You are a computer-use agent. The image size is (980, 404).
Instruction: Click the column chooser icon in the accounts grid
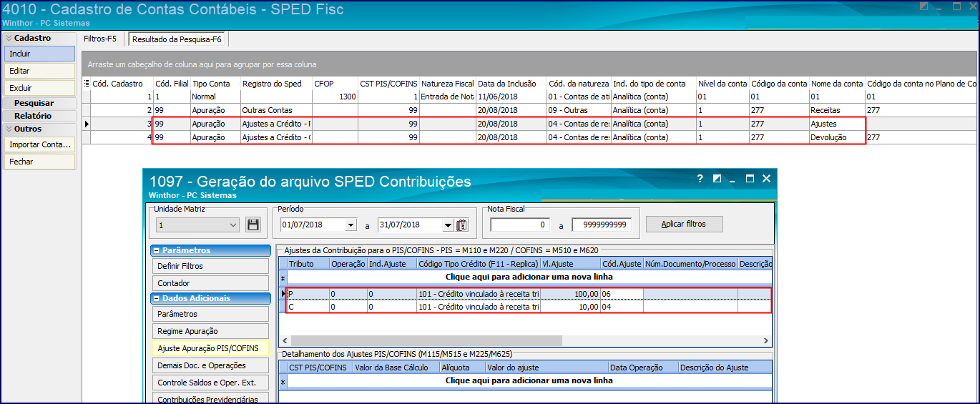87,84
